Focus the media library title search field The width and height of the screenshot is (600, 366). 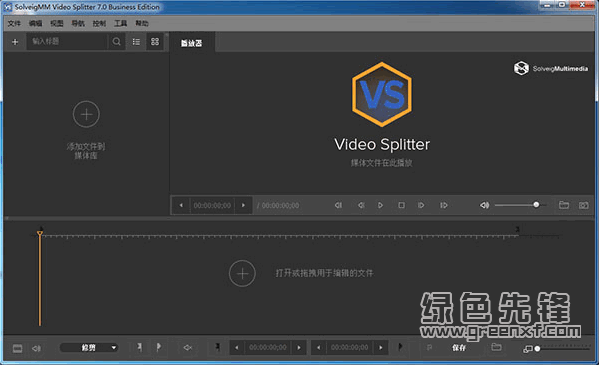click(68, 41)
